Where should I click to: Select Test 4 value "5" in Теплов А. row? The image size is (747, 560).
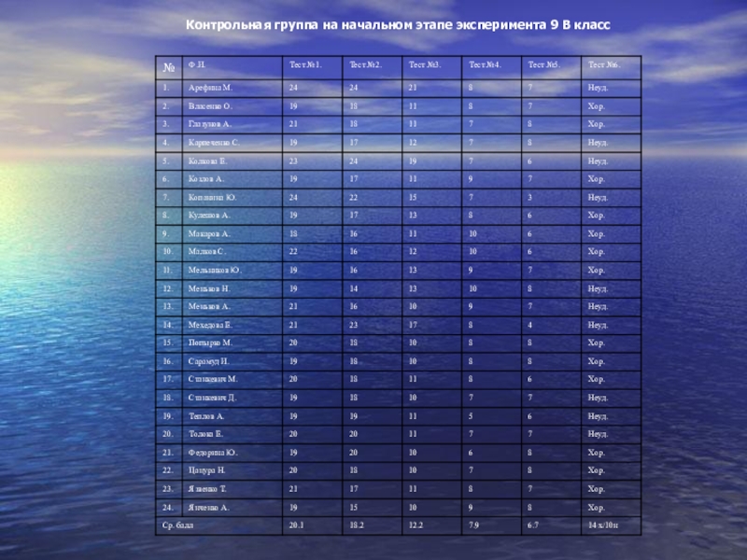[x=471, y=416]
